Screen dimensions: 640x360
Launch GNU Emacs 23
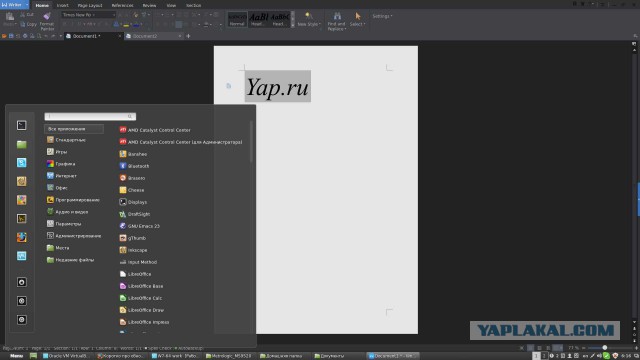[140, 226]
